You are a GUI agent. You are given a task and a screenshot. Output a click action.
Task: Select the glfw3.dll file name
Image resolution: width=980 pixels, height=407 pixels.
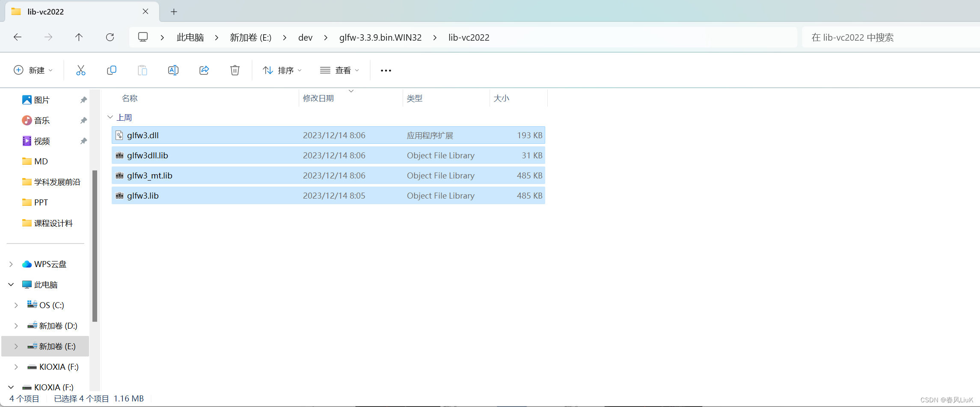(143, 135)
